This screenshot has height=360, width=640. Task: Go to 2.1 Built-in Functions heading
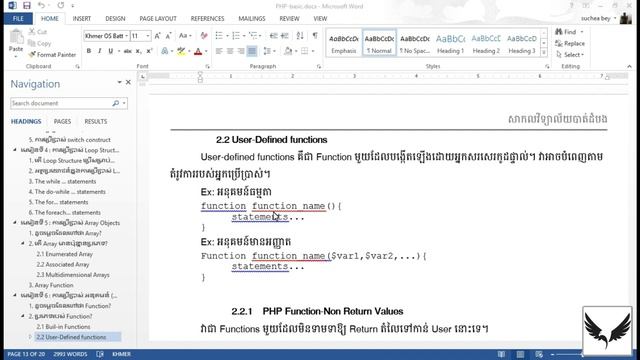(63, 327)
